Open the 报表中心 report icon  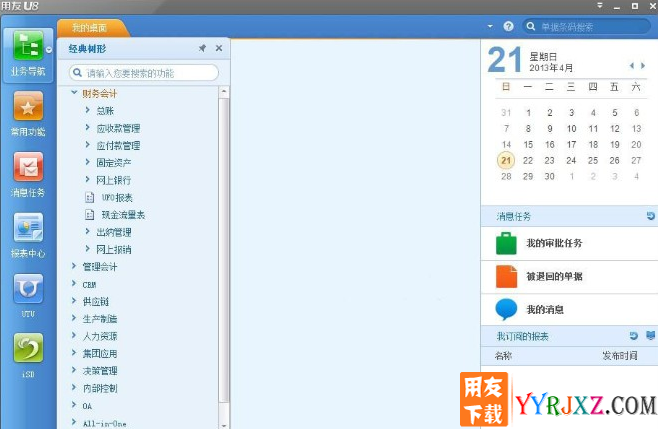(x=28, y=228)
